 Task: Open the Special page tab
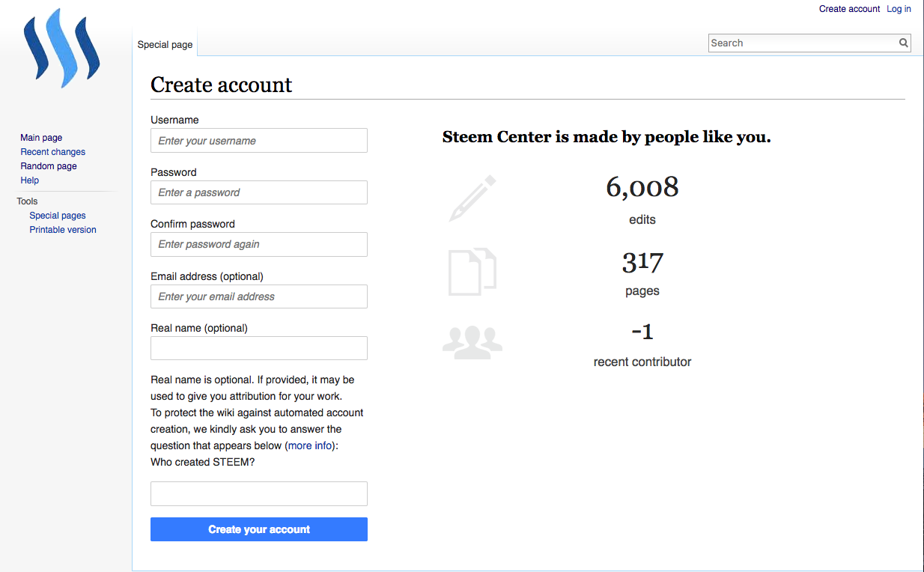(x=165, y=45)
